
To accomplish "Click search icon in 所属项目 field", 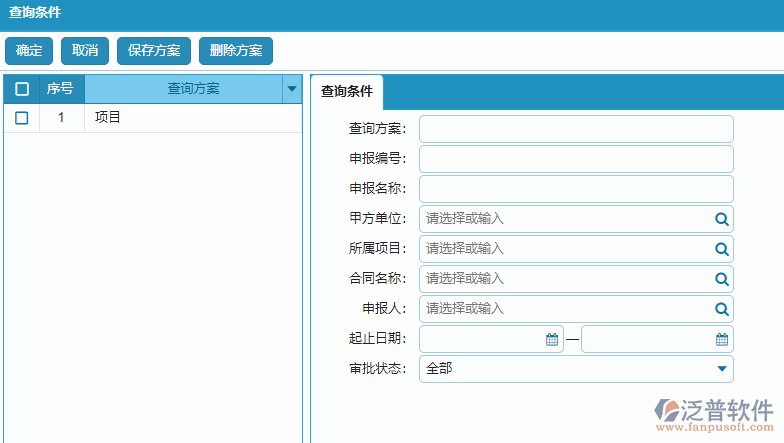I will tap(721, 249).
